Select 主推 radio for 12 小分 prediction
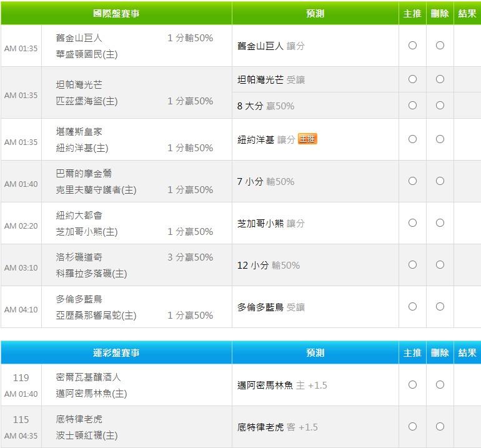Screen dimensions: 481x448 [x=412, y=265]
